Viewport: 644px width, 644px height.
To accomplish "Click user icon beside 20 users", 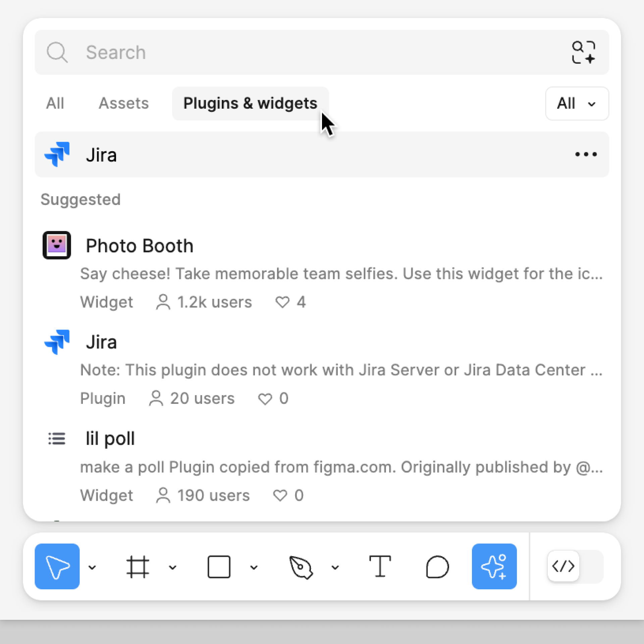I will pos(156,398).
